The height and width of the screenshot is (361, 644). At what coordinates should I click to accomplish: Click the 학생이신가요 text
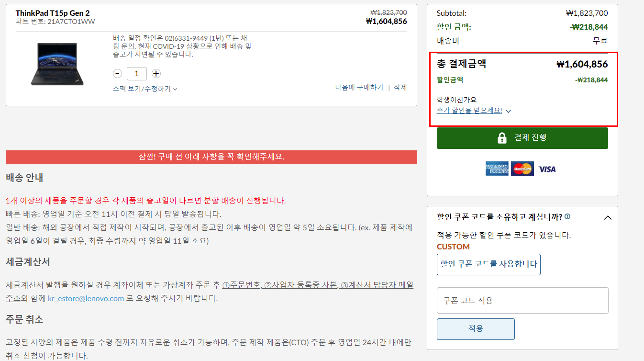pos(457,100)
